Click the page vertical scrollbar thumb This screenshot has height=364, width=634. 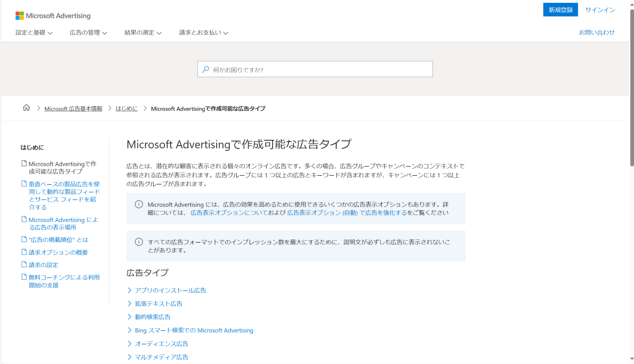632,88
